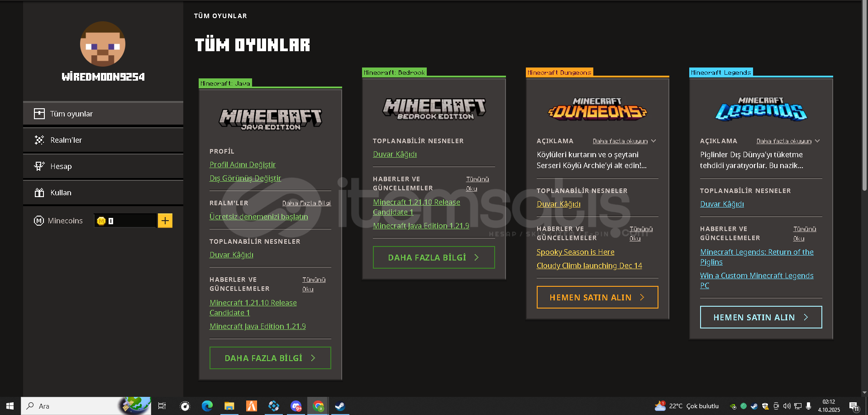
Task: Go to Realm'ler in the sidebar
Action: (103, 140)
